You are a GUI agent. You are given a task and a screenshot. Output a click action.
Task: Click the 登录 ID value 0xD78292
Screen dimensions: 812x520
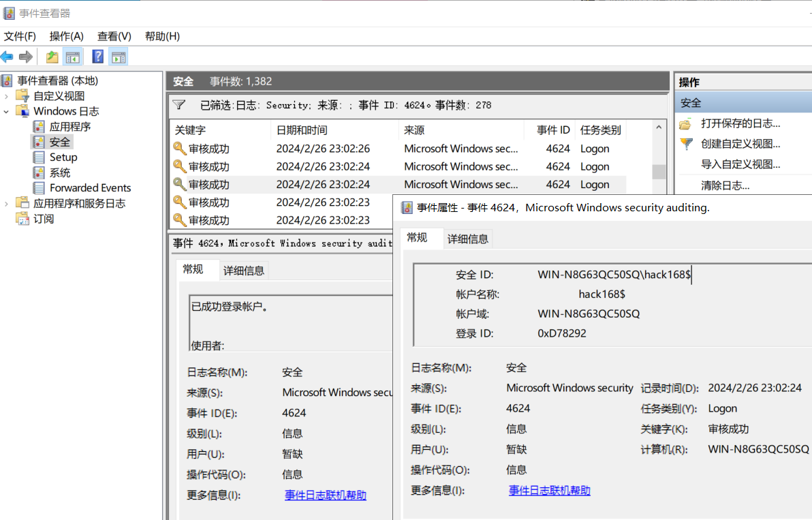562,333
